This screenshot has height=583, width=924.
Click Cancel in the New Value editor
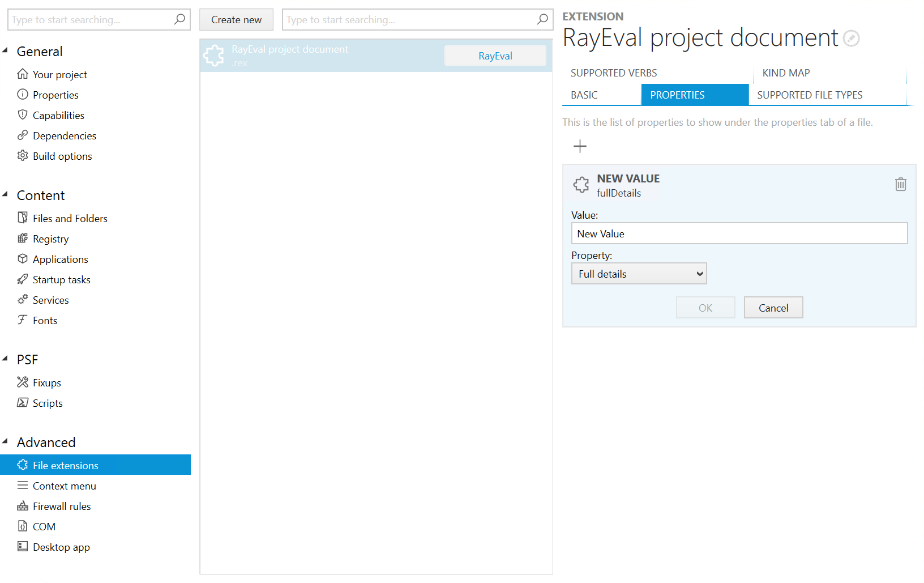(773, 308)
